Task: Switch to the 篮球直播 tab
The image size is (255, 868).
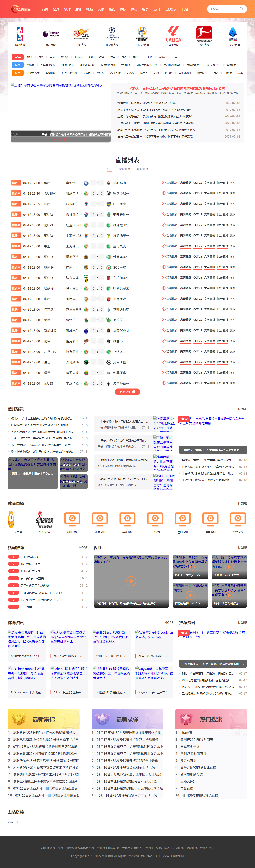Action: pyautogui.click(x=142, y=169)
